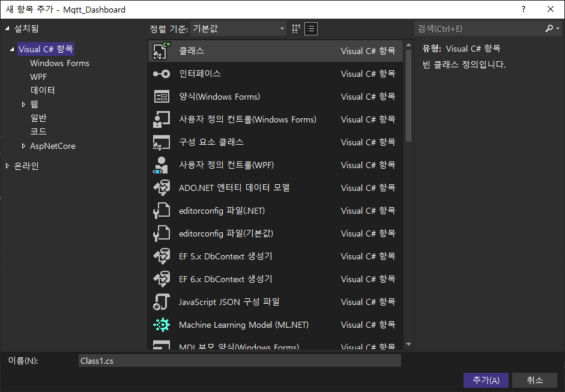Screen dimensions: 565x392
Task: Select 온라인 section label
Action: point(26,166)
